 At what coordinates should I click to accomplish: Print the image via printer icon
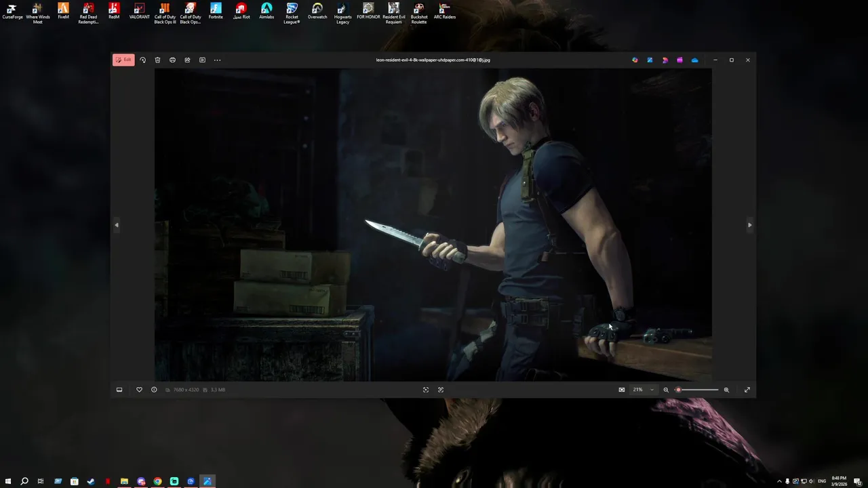172,60
